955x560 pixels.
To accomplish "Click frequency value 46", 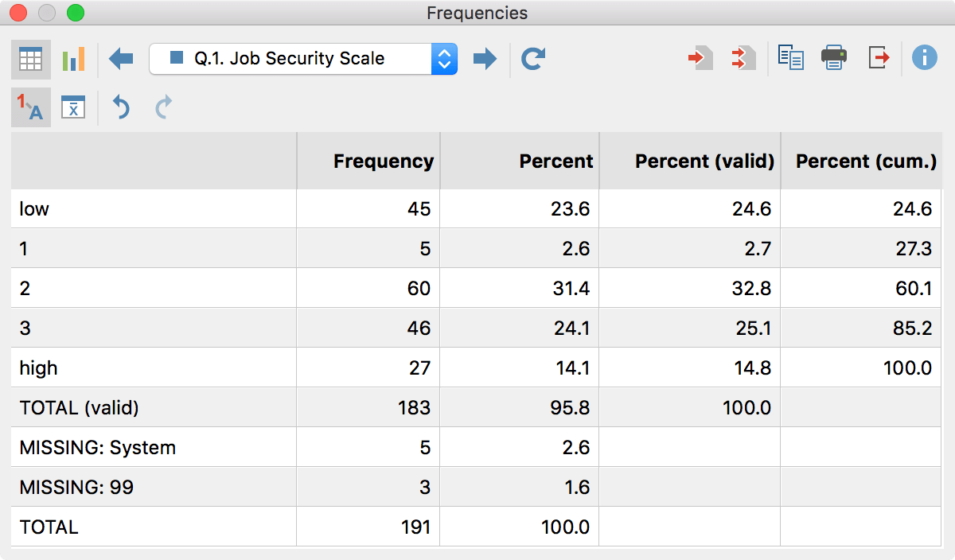I will tap(419, 329).
